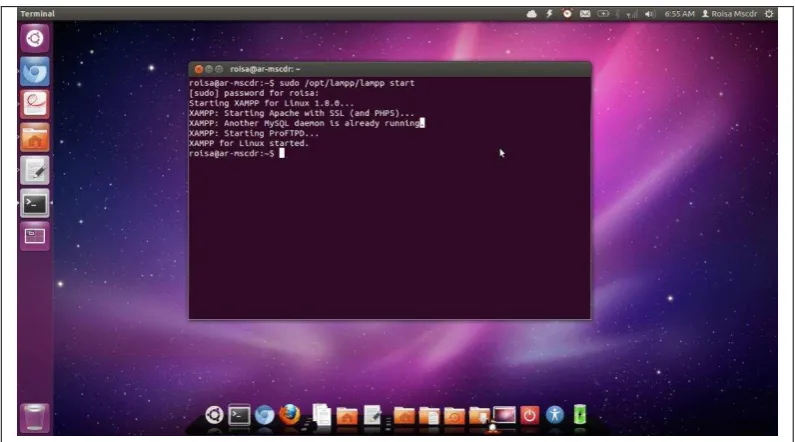The height and width of the screenshot is (442, 795).
Task: Click 'XAMPP for Linux started.' line
Action: 249,143
